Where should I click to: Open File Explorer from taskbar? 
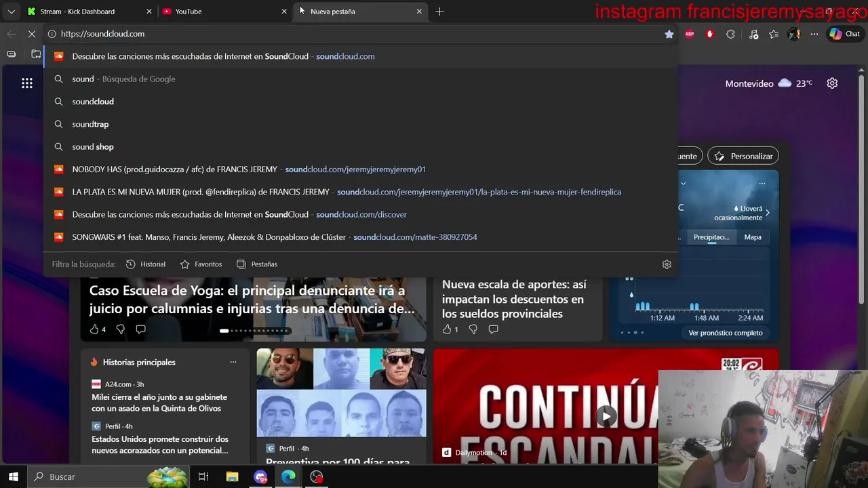click(232, 476)
